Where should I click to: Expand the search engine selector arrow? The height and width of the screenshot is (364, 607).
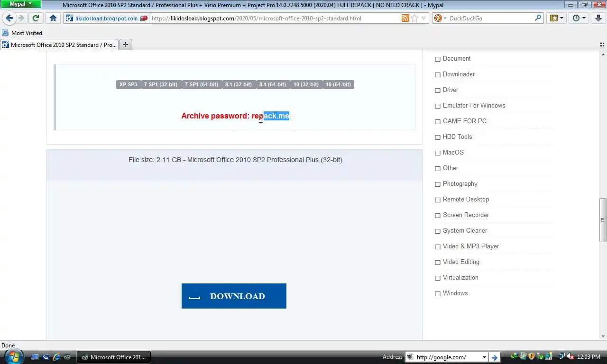[x=445, y=18]
